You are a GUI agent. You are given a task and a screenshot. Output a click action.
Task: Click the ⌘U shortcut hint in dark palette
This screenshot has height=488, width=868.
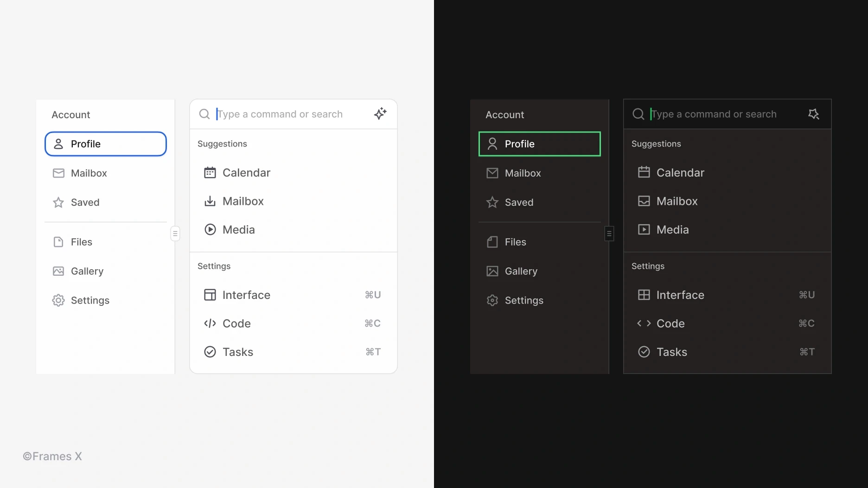pos(807,295)
